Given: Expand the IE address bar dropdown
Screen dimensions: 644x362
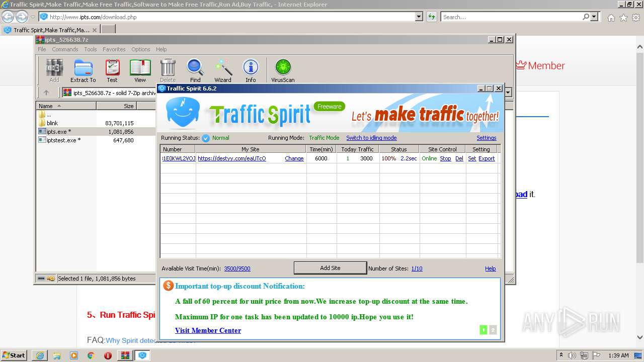Looking at the screenshot, I should pyautogui.click(x=419, y=17).
